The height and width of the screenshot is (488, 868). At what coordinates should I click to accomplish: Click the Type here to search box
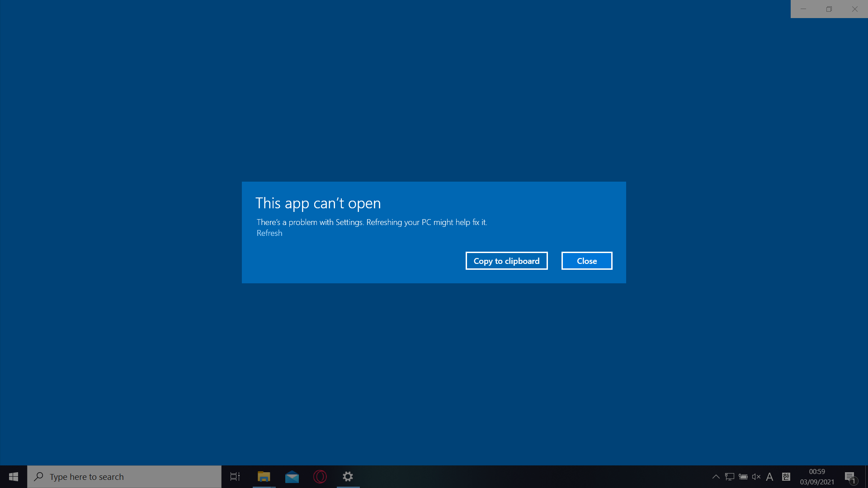tap(124, 477)
